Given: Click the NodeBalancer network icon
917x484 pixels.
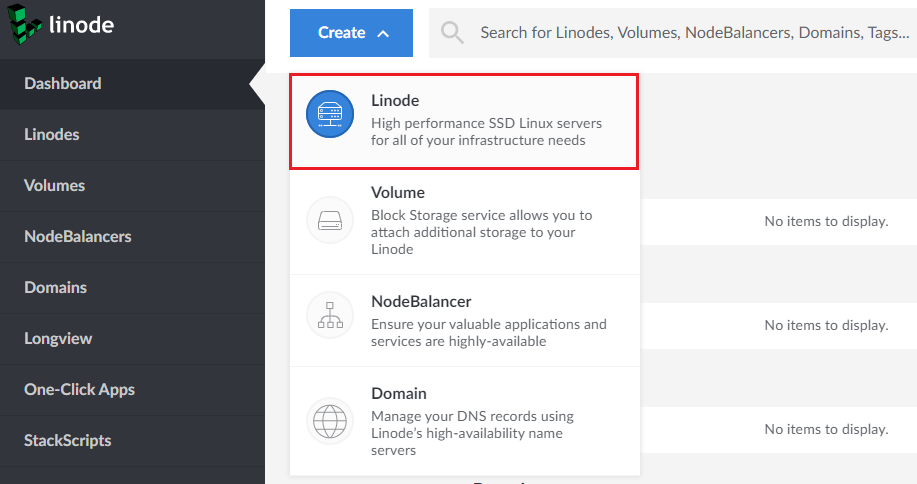Looking at the screenshot, I should pos(329,315).
